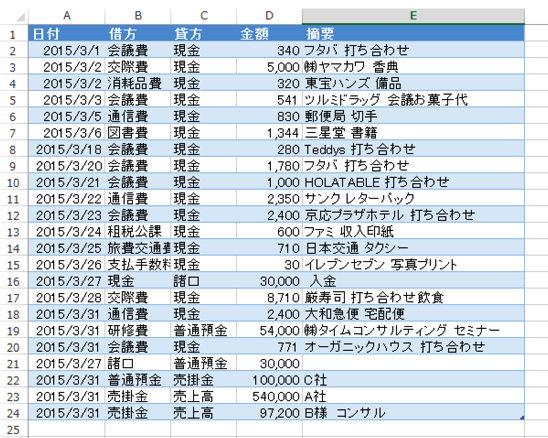Select cell C社

tap(413, 380)
